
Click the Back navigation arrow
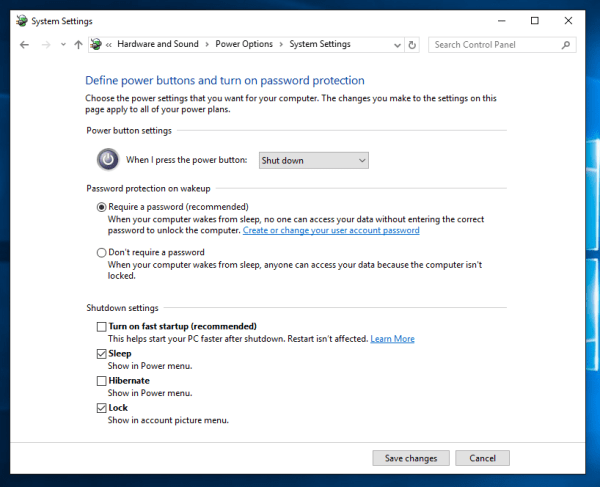tap(24, 45)
